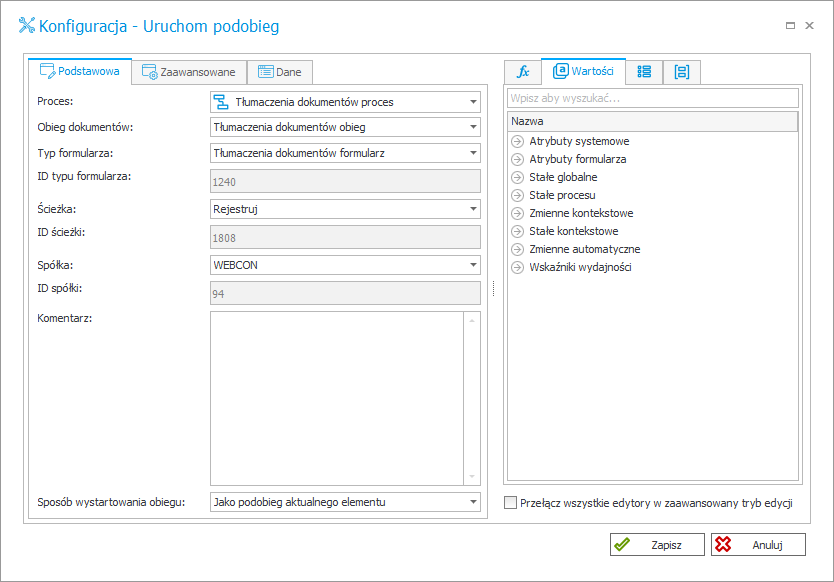Image resolution: width=834 pixels, height=582 pixels.
Task: Switch to the Zaawansowane tab
Action: pos(189,72)
